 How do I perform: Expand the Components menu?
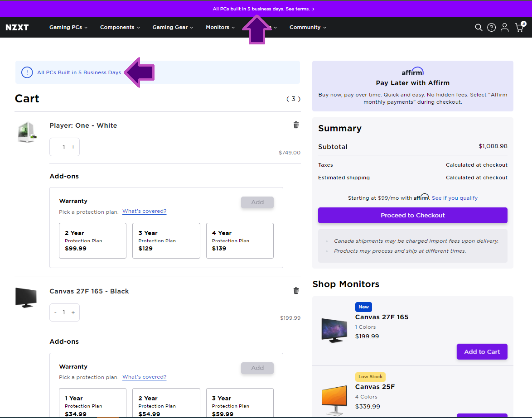click(x=120, y=28)
